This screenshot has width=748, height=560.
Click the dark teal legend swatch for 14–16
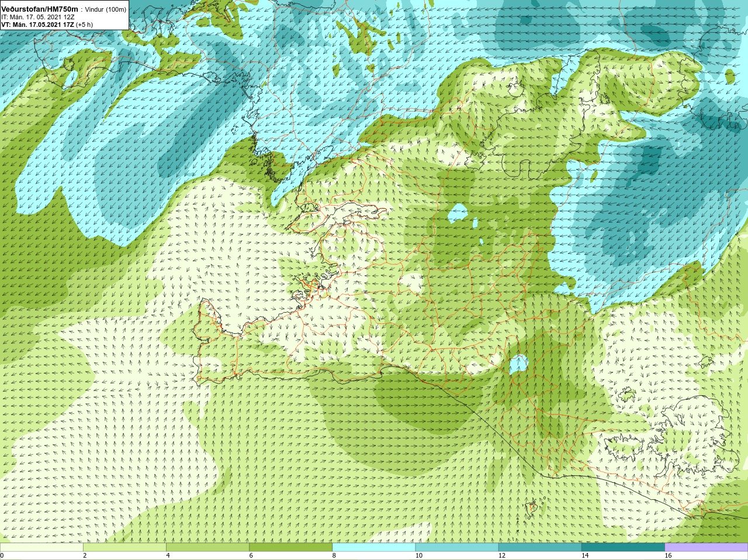click(x=624, y=547)
